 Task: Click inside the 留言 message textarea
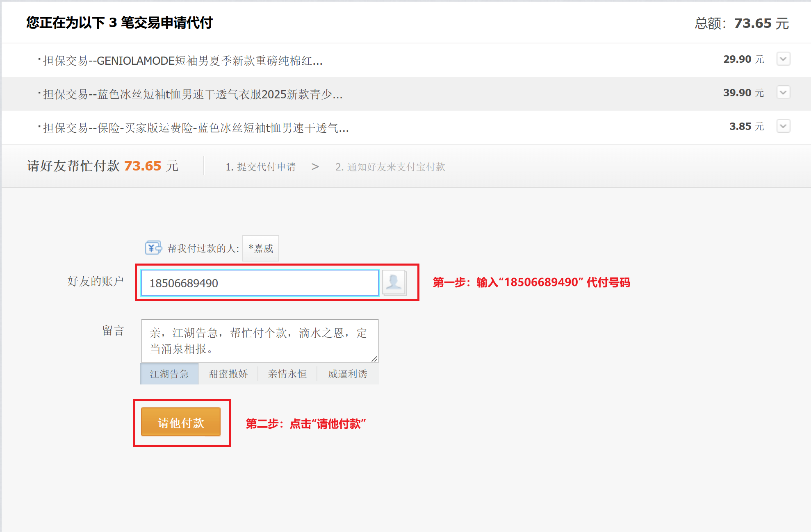coord(260,341)
